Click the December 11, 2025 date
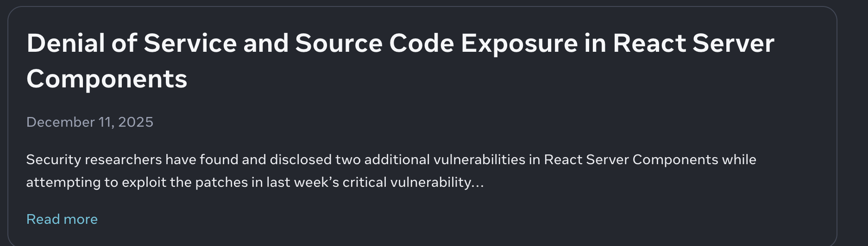Viewport: 868px width, 246px height. coord(90,122)
